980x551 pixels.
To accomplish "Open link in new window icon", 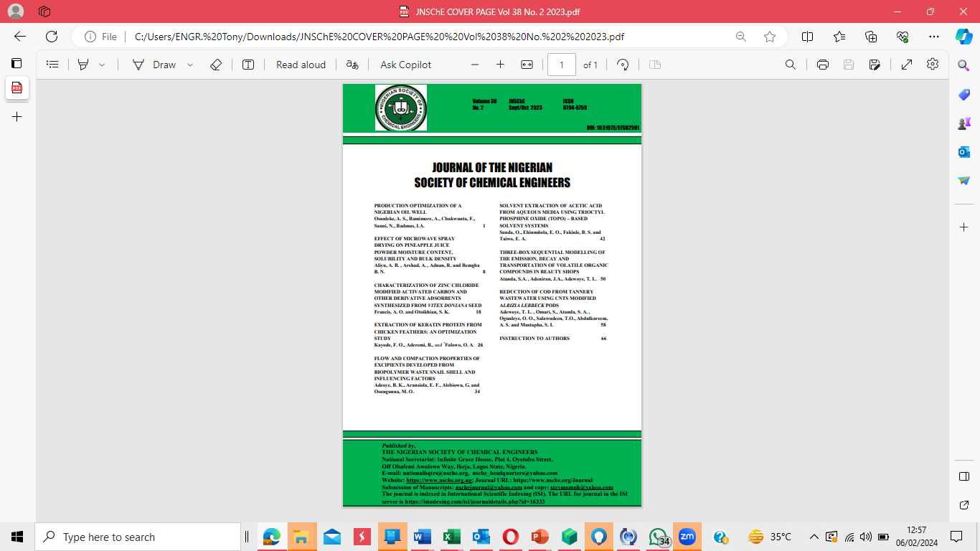I will coord(963,506).
